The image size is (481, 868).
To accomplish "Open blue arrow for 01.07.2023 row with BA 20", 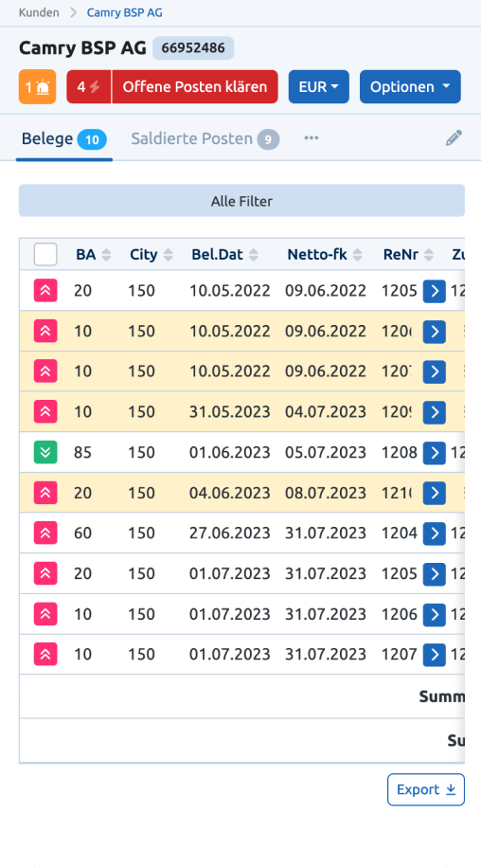I will (x=435, y=573).
